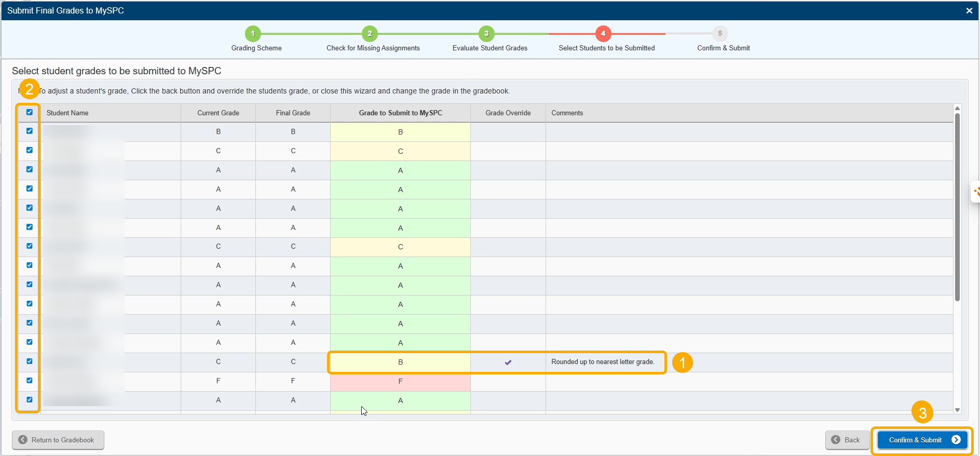Open the orange side widget icon

[x=976, y=192]
